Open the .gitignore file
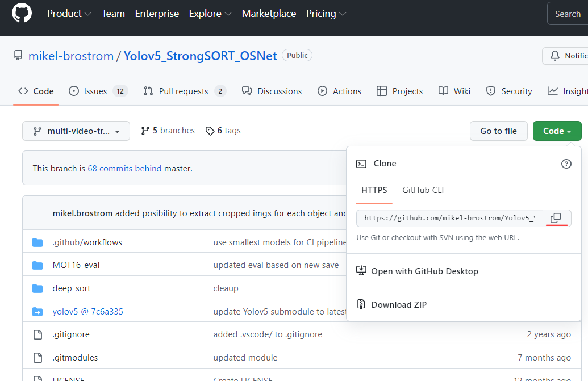The width and height of the screenshot is (588, 381). pos(71,334)
